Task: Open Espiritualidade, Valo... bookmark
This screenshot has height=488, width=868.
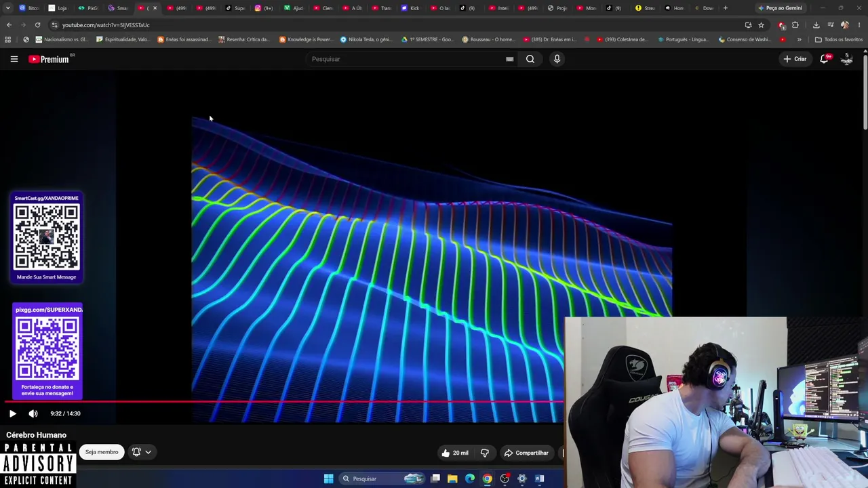Action: click(x=123, y=39)
